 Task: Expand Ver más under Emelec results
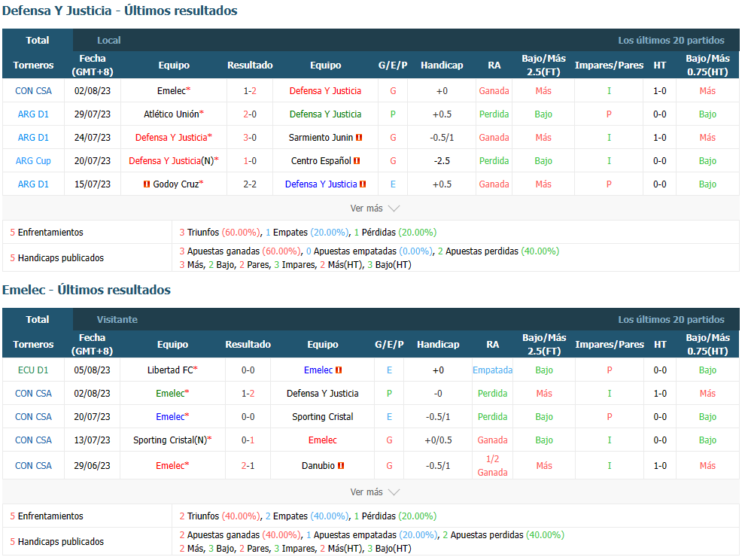(375, 492)
